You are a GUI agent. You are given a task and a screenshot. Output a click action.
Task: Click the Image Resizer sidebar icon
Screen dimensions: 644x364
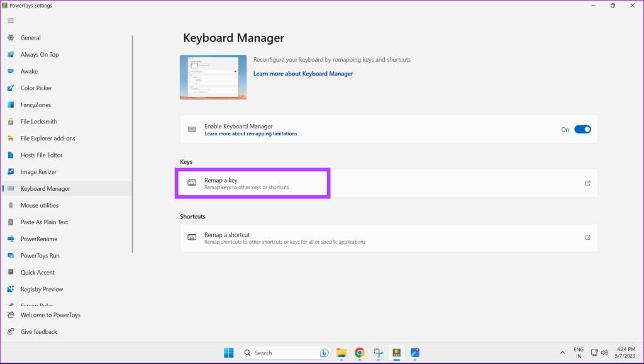[x=11, y=172]
